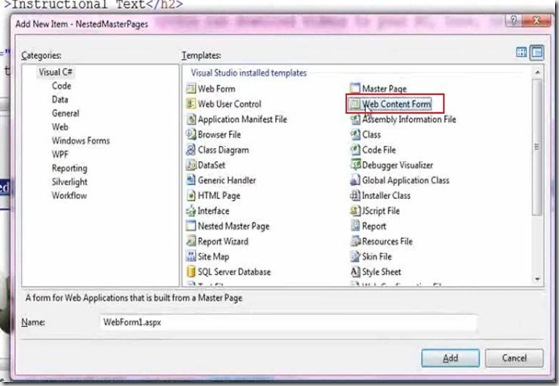Pick the HTML Page template icon

point(191,195)
